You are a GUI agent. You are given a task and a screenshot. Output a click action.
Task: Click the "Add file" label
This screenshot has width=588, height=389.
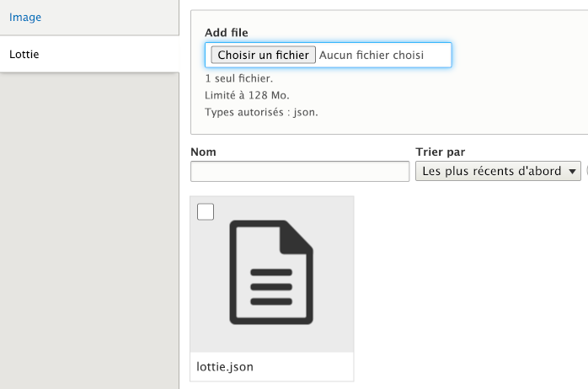point(226,32)
